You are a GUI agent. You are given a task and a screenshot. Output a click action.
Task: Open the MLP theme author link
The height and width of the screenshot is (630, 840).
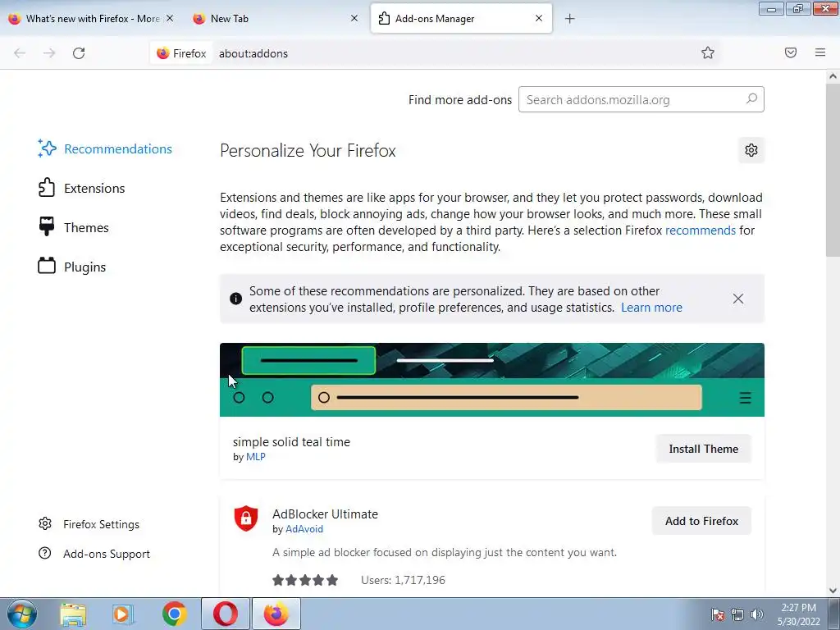pyautogui.click(x=256, y=457)
